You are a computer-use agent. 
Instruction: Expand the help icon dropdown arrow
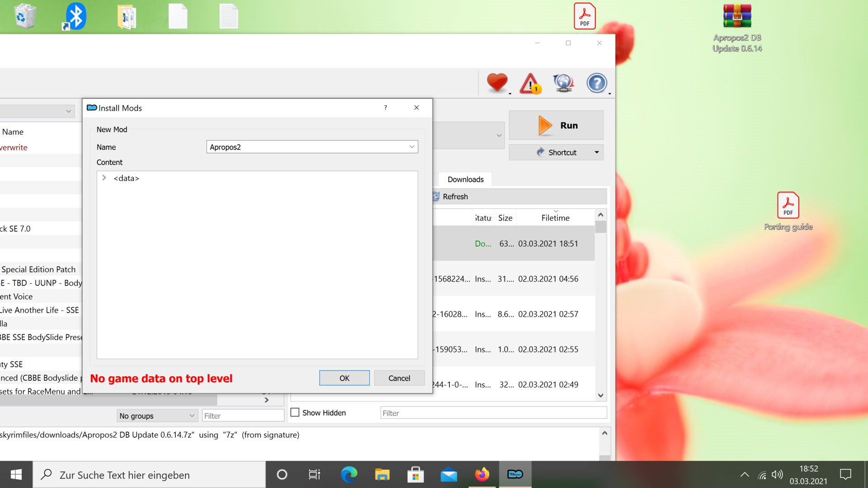(x=610, y=94)
